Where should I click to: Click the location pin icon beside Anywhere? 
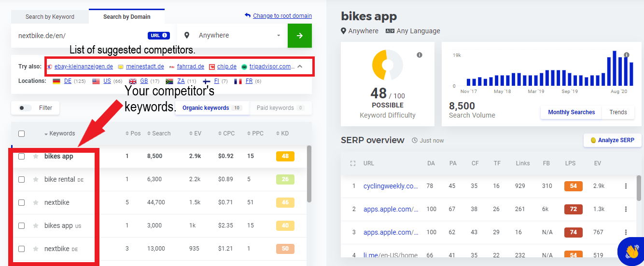tap(187, 35)
